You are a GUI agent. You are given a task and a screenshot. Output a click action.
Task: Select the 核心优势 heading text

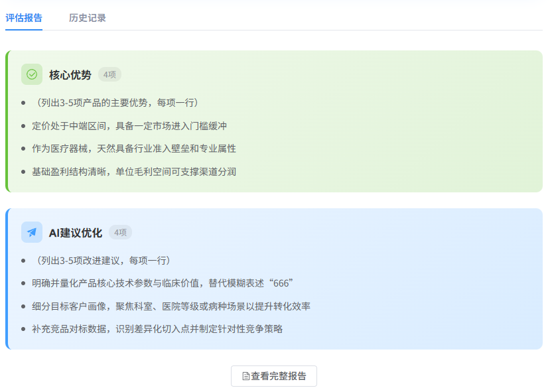click(70, 75)
